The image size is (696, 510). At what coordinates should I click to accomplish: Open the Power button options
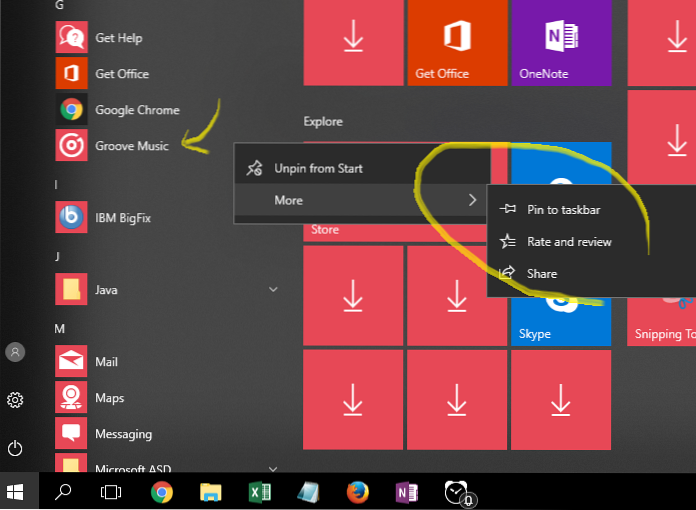tap(15, 448)
